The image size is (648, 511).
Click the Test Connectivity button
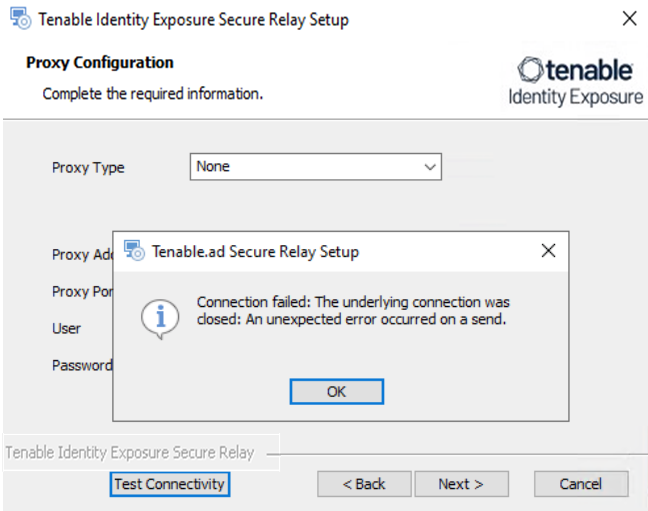click(x=169, y=484)
